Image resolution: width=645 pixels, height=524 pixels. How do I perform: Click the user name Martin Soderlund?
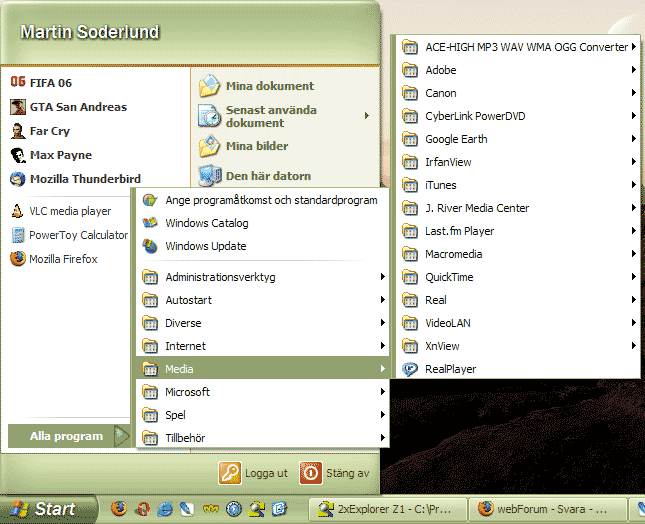[90, 32]
